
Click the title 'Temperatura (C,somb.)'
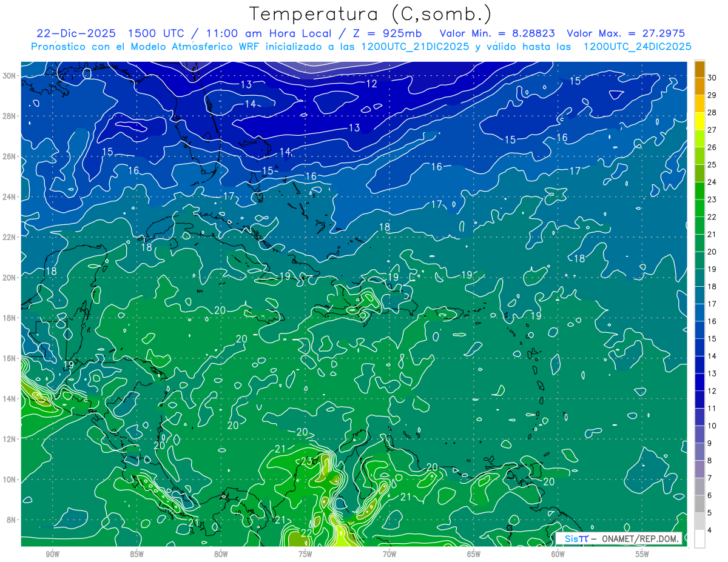(x=371, y=14)
